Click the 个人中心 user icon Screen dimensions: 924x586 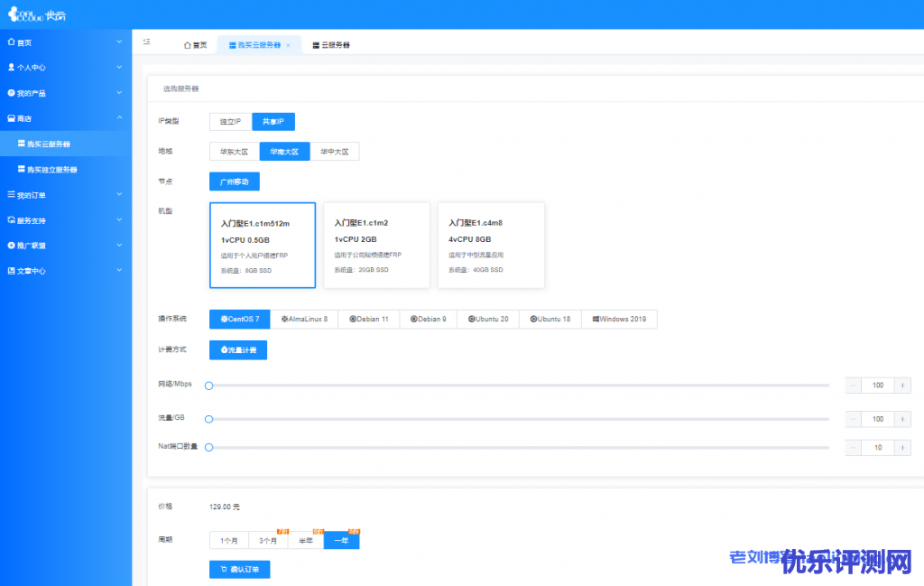pyautogui.click(x=11, y=67)
